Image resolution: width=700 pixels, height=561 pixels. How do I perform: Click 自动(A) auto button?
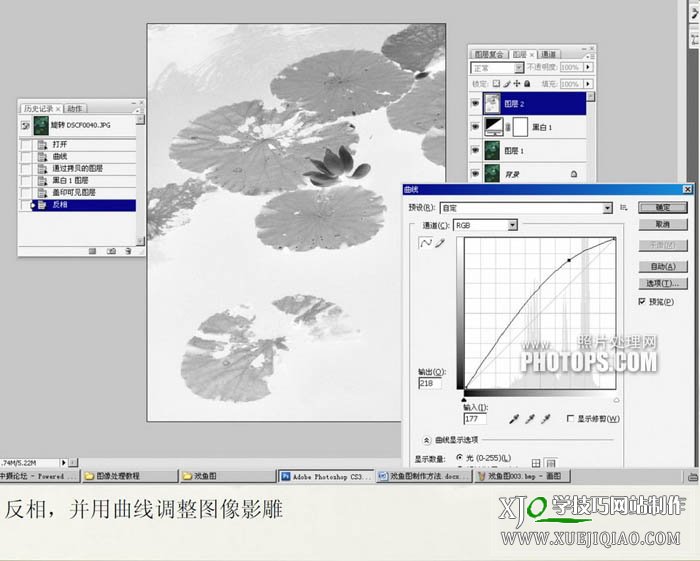(x=663, y=266)
